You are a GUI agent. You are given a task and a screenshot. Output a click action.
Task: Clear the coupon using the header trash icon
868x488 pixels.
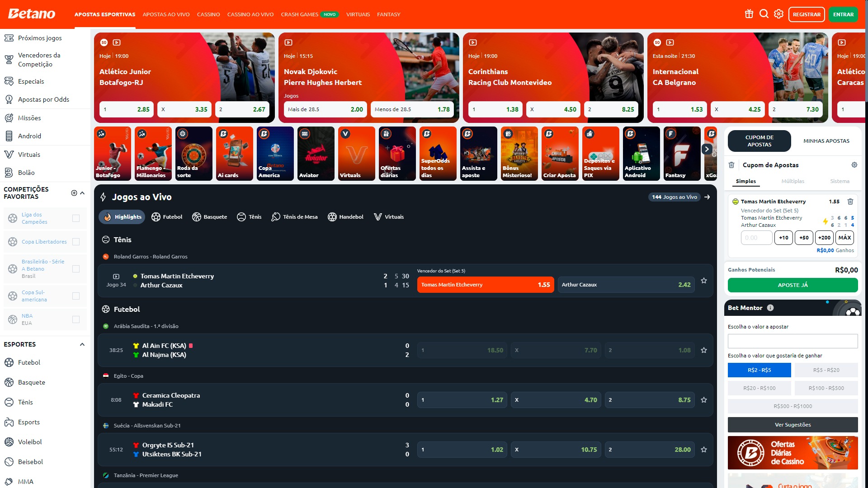pos(731,165)
